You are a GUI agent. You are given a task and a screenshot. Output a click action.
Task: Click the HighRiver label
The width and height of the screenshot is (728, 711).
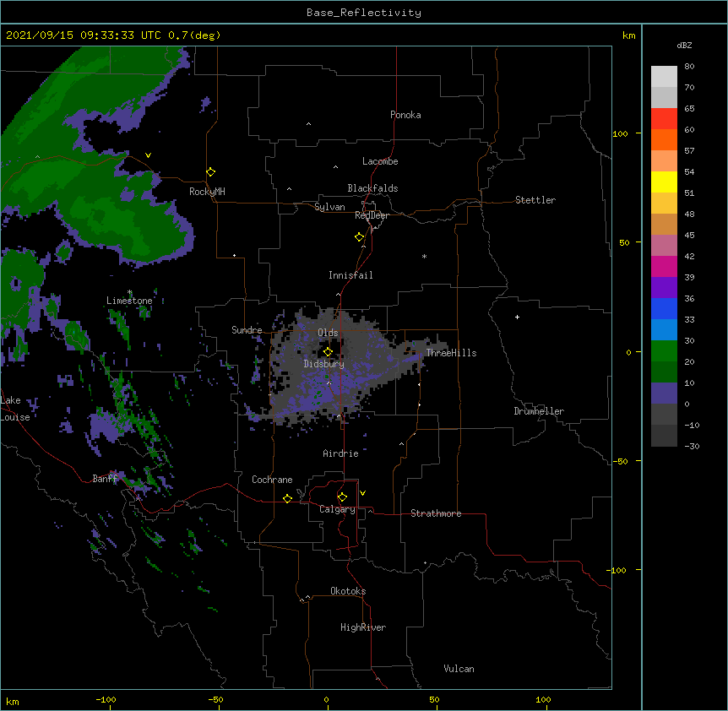click(x=363, y=627)
